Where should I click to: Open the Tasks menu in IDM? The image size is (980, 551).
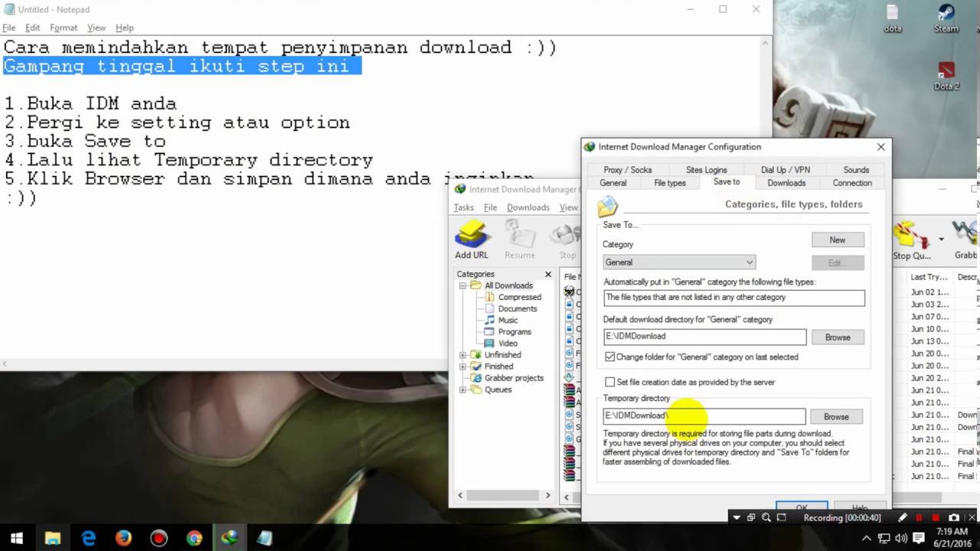point(464,207)
